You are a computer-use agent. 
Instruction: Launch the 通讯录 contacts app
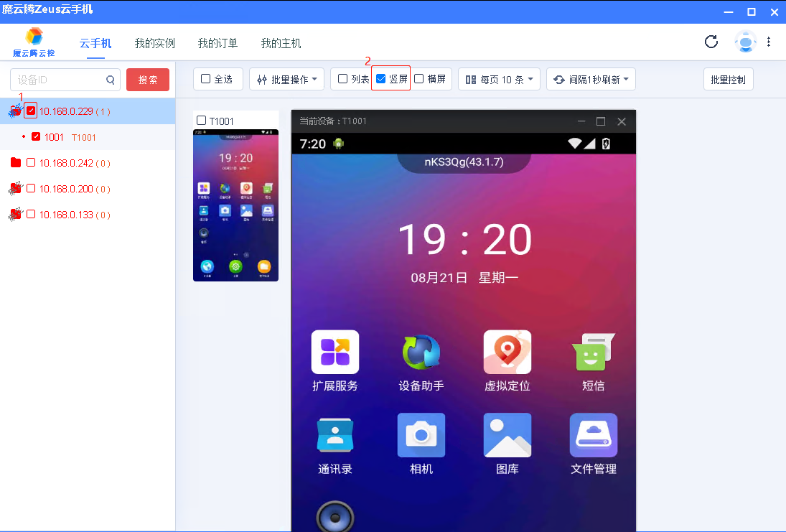click(x=334, y=435)
